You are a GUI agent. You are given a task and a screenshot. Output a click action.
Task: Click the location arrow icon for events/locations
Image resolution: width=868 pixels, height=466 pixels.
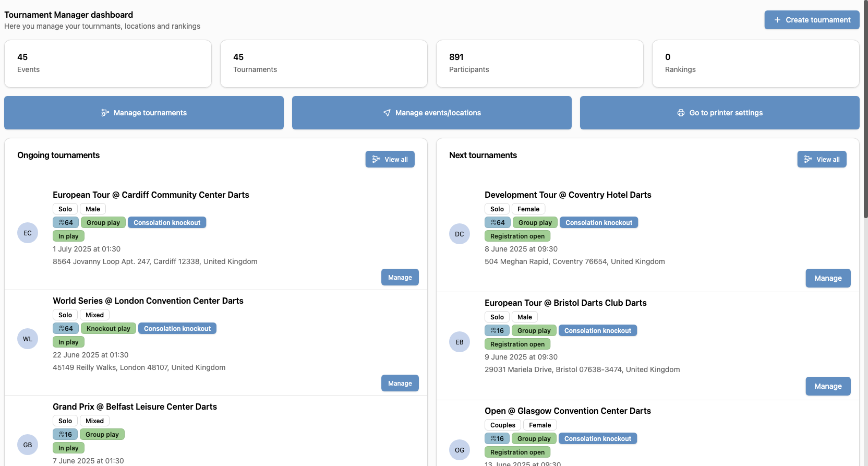[387, 113]
